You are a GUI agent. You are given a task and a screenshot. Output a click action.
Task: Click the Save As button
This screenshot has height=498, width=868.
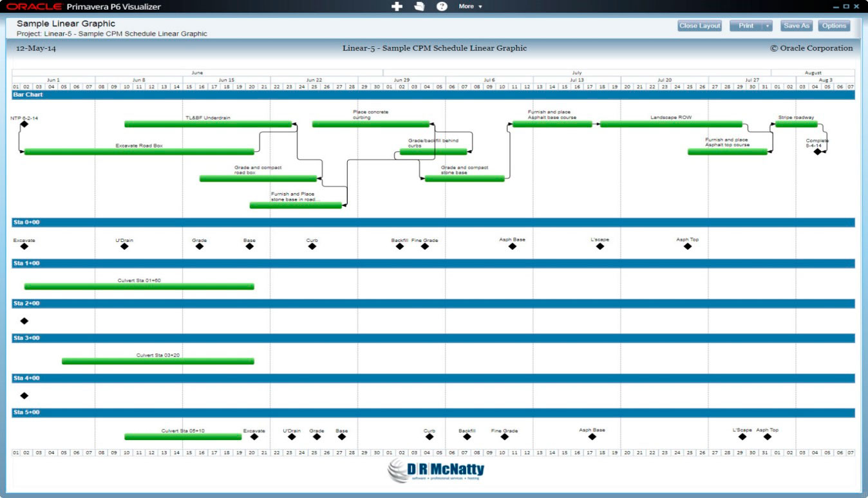click(797, 26)
